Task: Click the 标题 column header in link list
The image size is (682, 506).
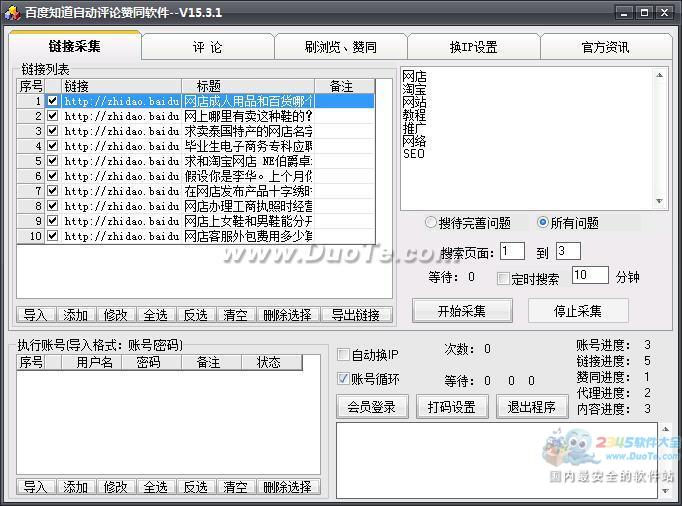Action: pos(248,86)
